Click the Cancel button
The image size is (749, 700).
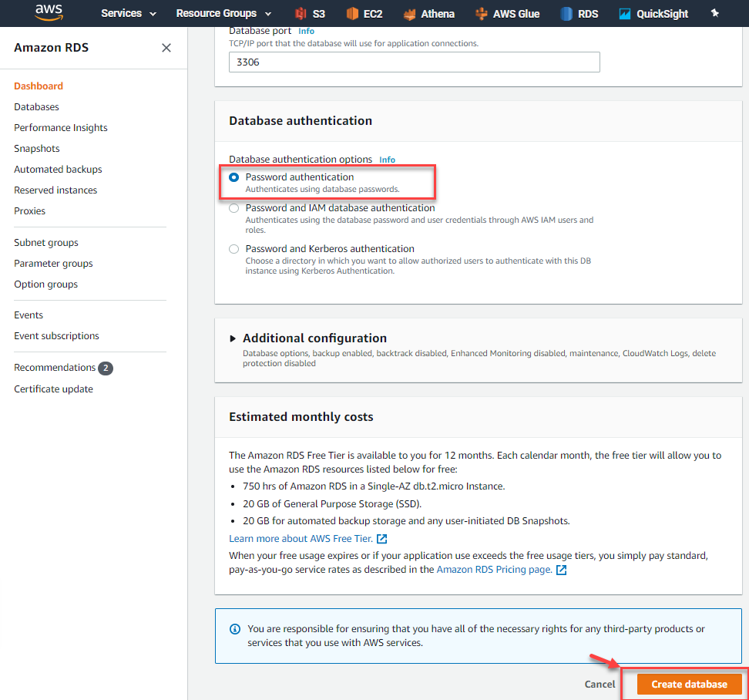coord(600,685)
